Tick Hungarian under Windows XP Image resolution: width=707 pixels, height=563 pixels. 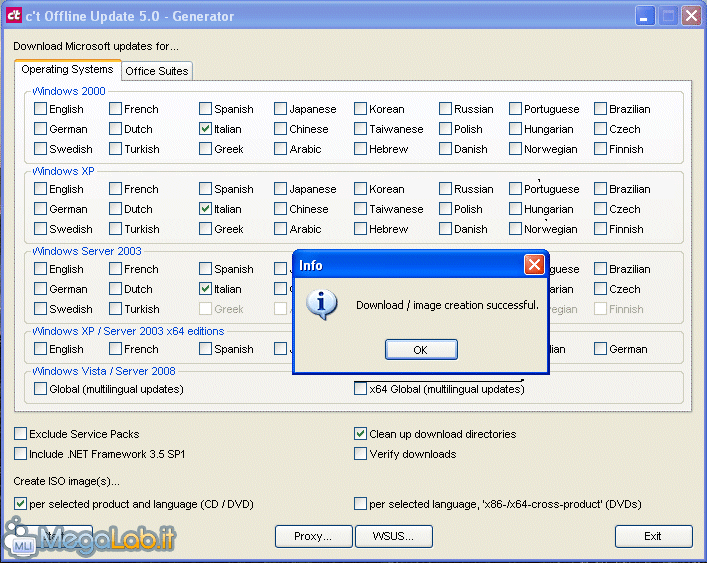[515, 209]
